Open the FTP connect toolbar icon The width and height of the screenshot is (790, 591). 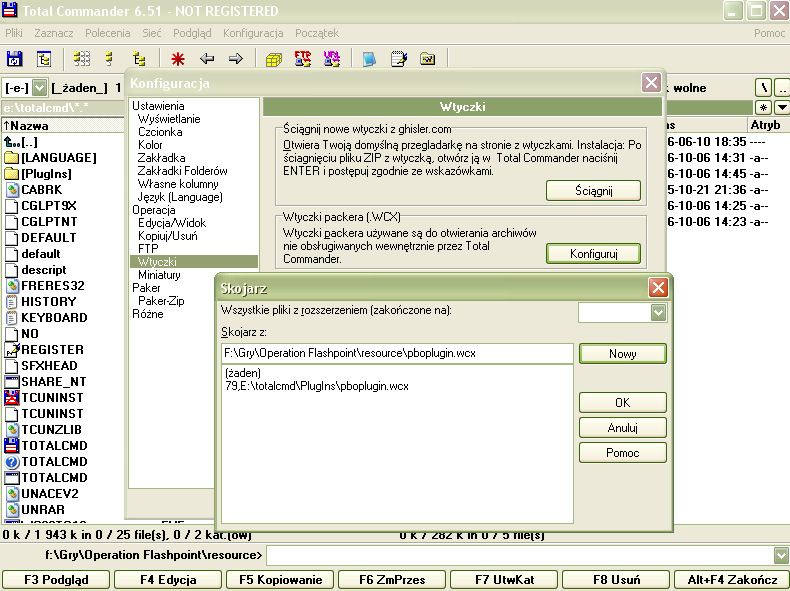302,59
